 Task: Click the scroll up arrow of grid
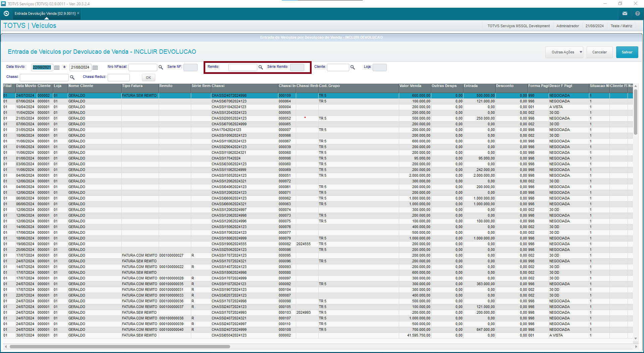635,86
